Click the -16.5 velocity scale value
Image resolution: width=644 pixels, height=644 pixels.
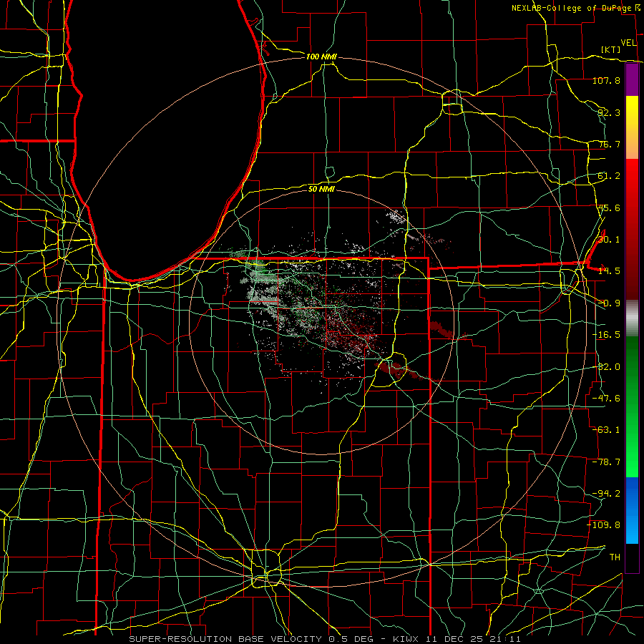coord(606,335)
